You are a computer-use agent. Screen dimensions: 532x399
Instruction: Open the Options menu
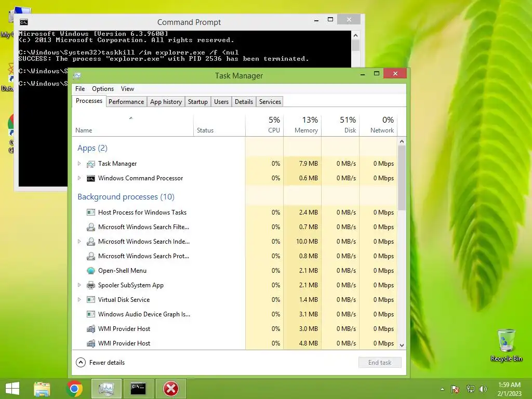coord(103,89)
